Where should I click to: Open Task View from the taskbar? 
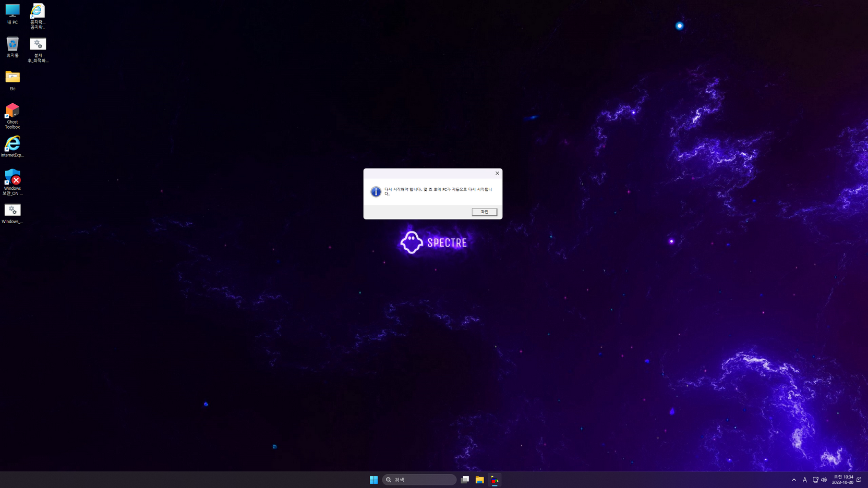pyautogui.click(x=465, y=480)
